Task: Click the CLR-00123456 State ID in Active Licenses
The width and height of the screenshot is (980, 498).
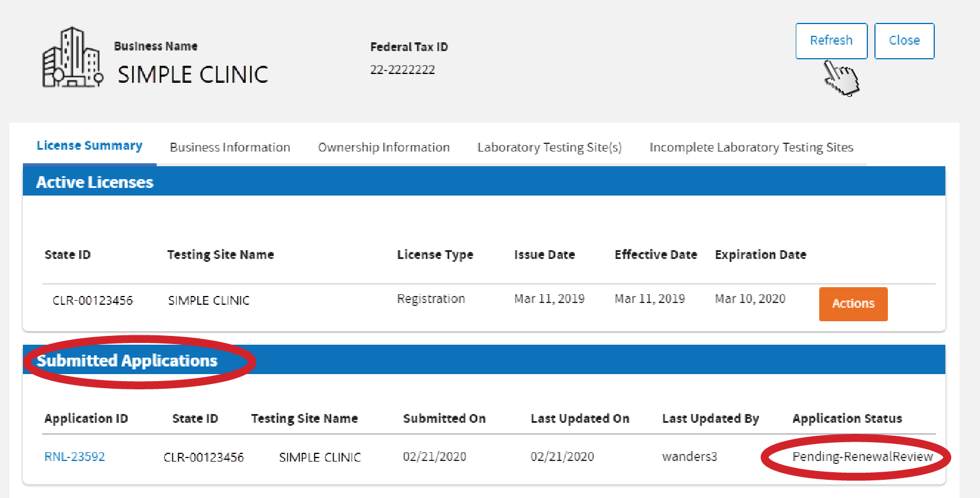Action: coord(93,301)
